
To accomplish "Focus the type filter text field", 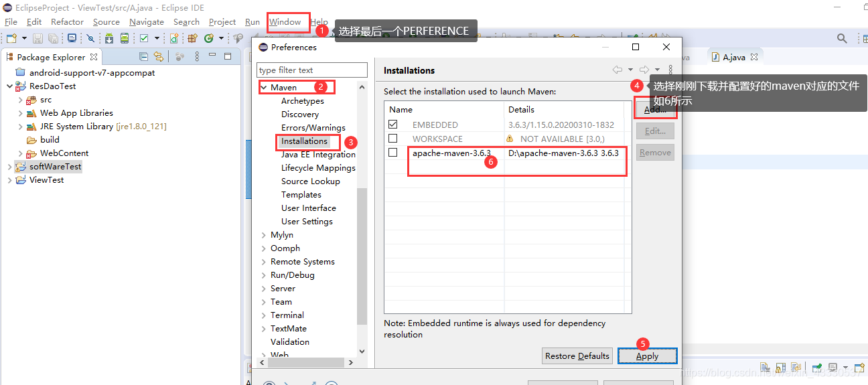I will pos(312,70).
